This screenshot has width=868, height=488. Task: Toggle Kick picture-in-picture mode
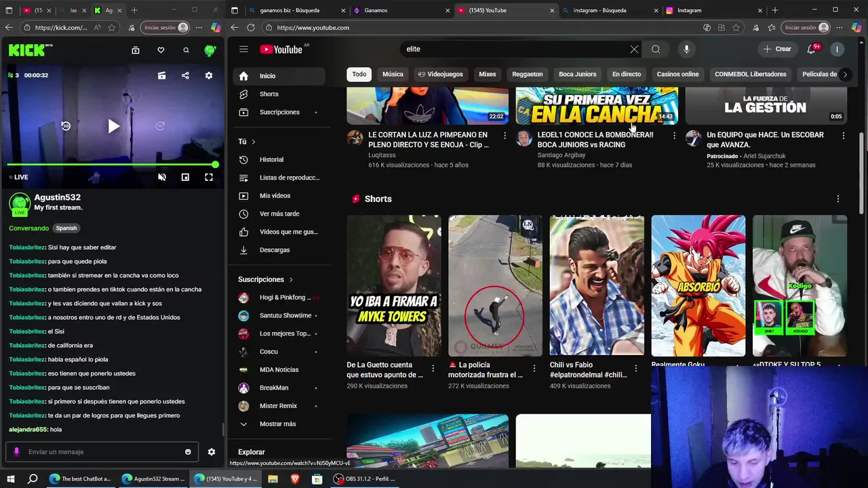click(185, 178)
